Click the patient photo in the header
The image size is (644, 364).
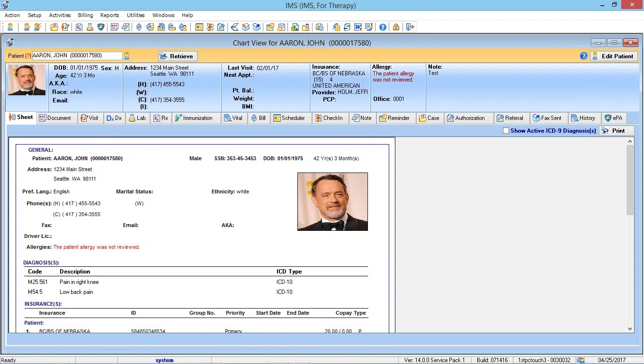tap(27, 80)
